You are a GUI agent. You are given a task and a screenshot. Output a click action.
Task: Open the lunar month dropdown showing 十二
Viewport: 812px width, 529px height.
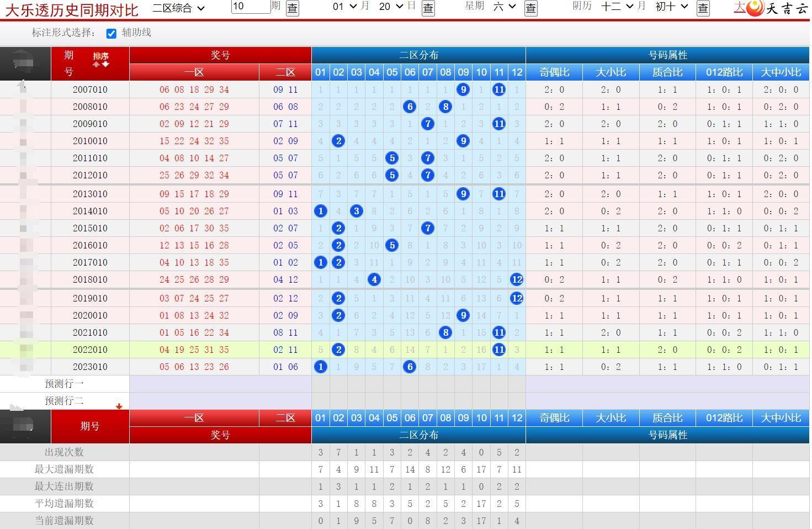(618, 7)
